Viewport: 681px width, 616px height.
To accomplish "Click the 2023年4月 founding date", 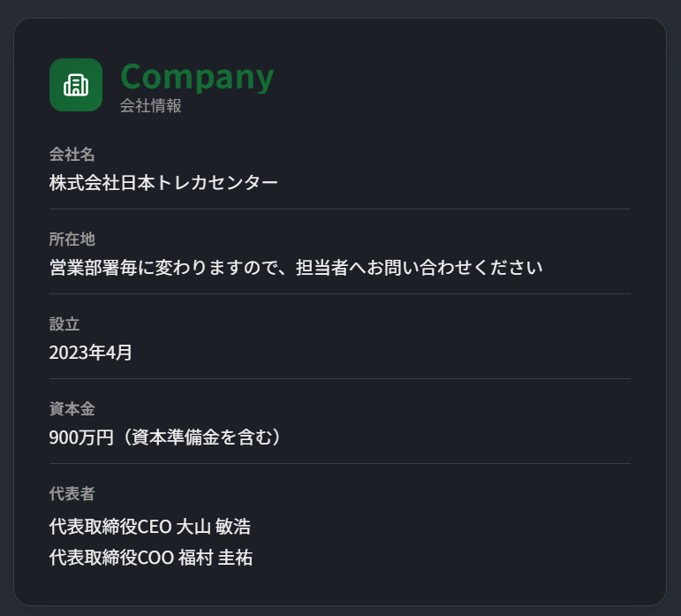I will click(91, 353).
